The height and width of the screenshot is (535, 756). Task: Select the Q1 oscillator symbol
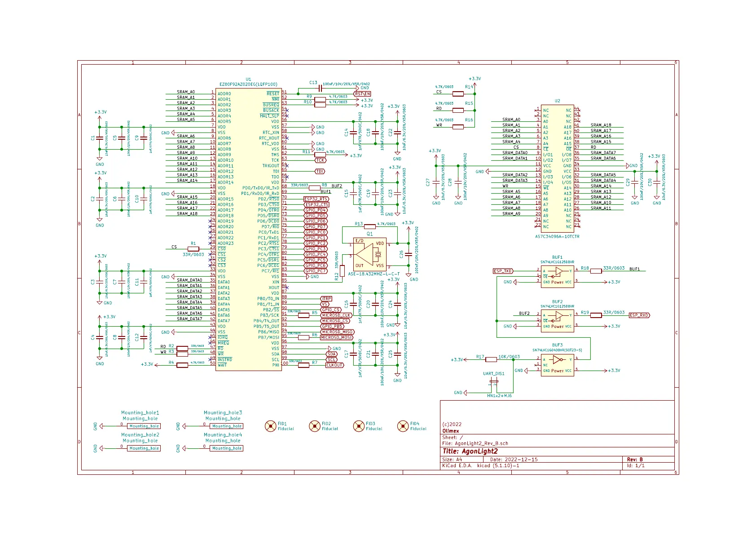[x=370, y=255]
